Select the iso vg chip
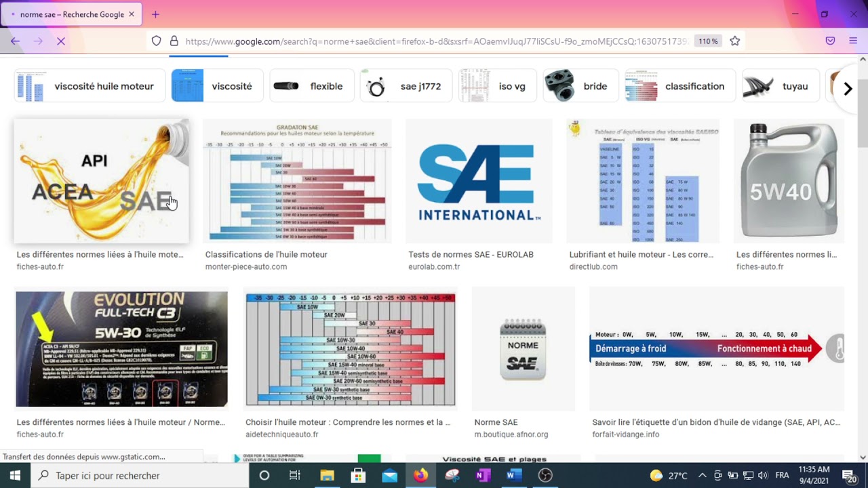 [497, 86]
